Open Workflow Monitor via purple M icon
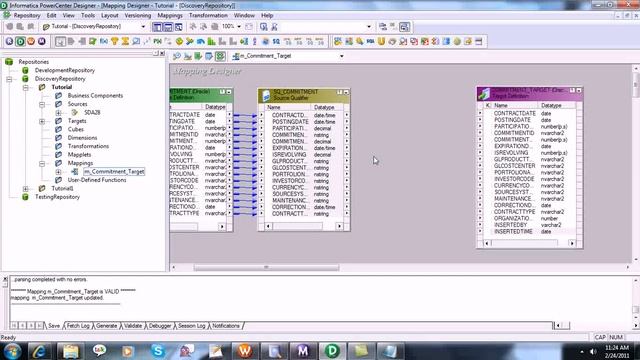640x360 pixels. click(x=42, y=41)
